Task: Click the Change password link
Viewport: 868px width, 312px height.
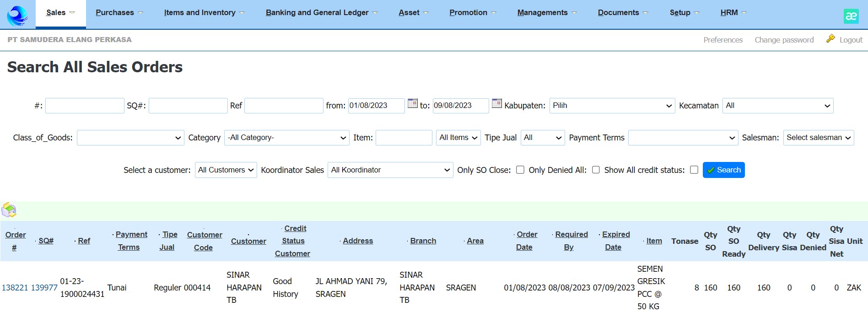Action: [x=784, y=40]
